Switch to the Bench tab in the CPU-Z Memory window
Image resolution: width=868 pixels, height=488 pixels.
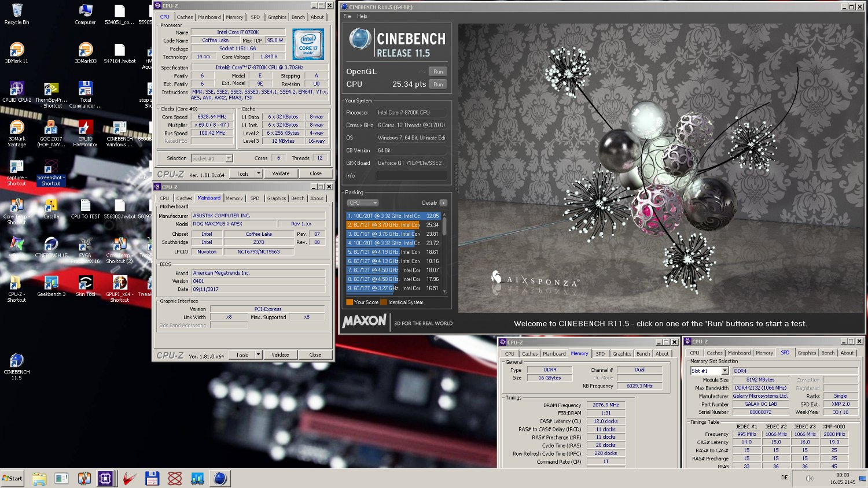click(x=643, y=353)
